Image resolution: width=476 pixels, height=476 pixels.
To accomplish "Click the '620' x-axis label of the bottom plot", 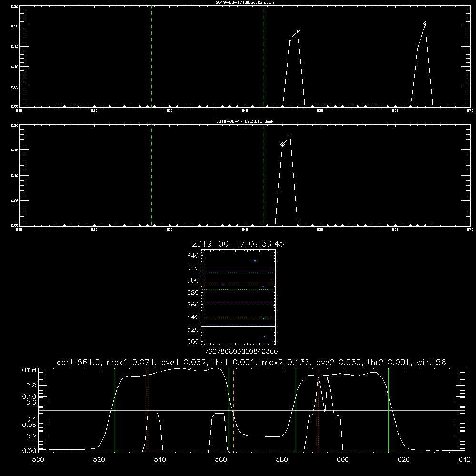I will pyautogui.click(x=404, y=460).
